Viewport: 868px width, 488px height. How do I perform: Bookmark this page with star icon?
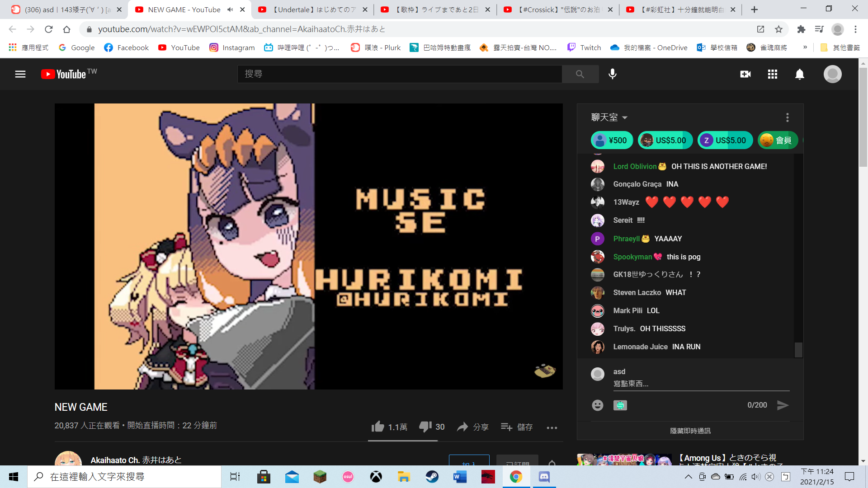pos(778,29)
